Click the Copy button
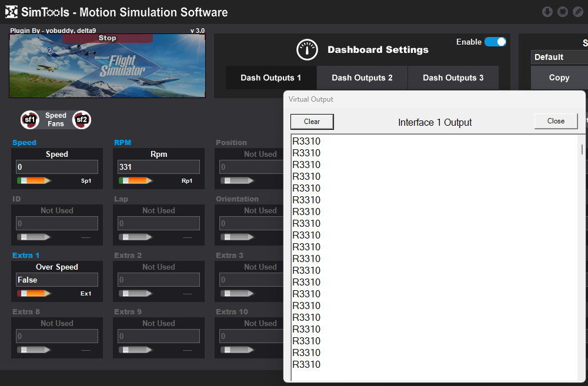The height and width of the screenshot is (386, 588). 559,78
